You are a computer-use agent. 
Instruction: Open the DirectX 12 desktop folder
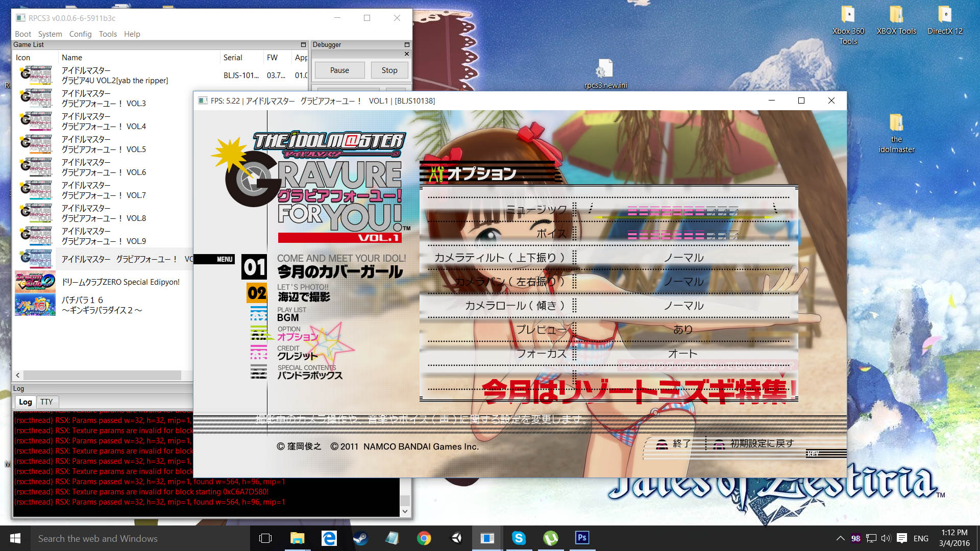[945, 15]
